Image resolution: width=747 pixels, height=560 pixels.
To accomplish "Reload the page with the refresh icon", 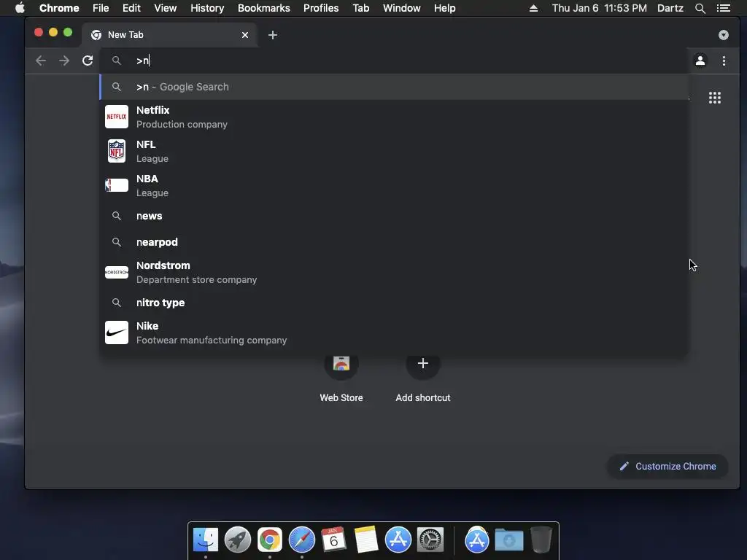I will (x=88, y=61).
